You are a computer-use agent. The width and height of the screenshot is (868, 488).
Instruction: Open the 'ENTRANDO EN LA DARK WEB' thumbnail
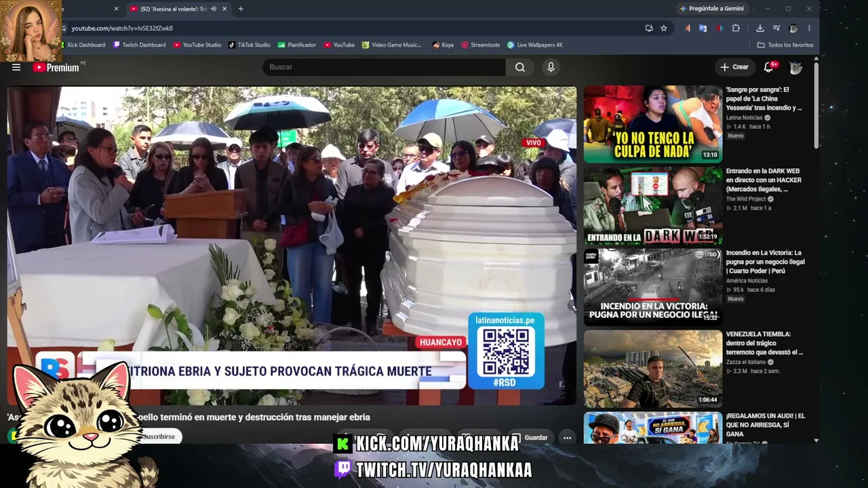[653, 205]
